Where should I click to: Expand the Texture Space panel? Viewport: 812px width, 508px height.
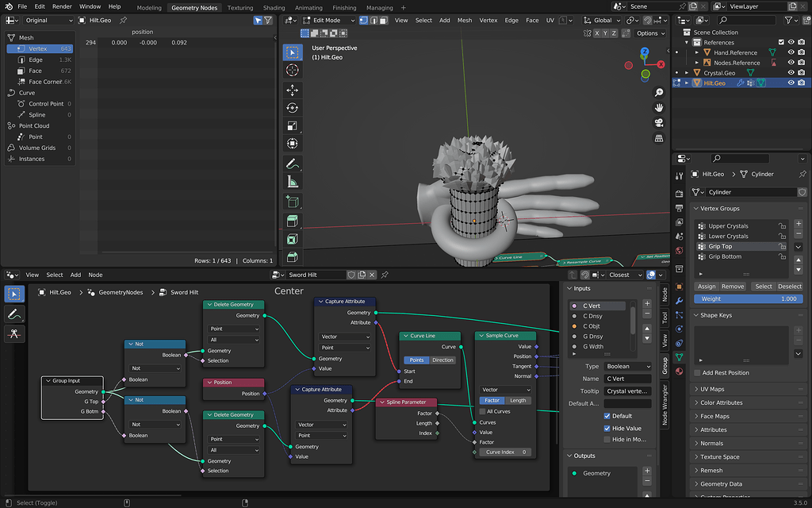720,456
